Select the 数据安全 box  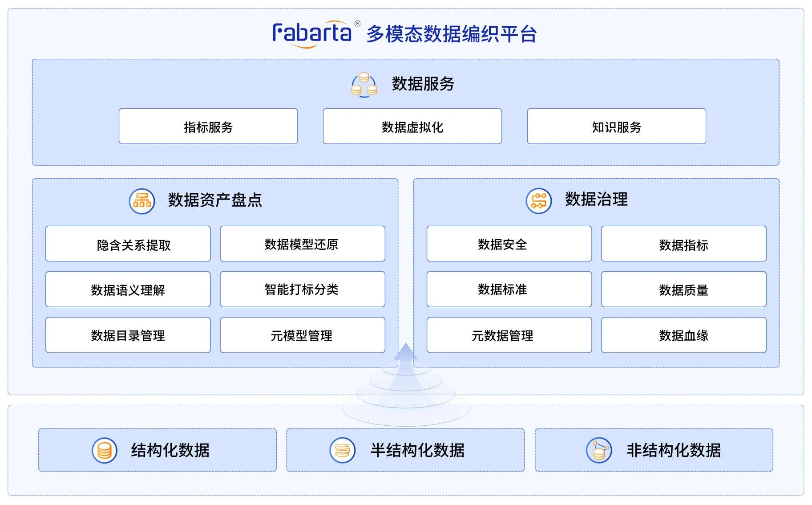coord(509,244)
